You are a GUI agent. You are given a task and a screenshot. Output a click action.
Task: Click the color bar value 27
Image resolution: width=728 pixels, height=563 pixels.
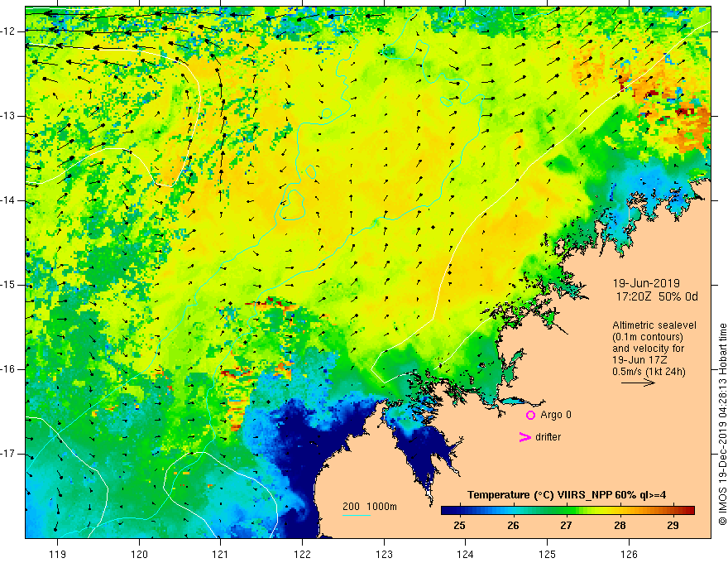pyautogui.click(x=566, y=526)
